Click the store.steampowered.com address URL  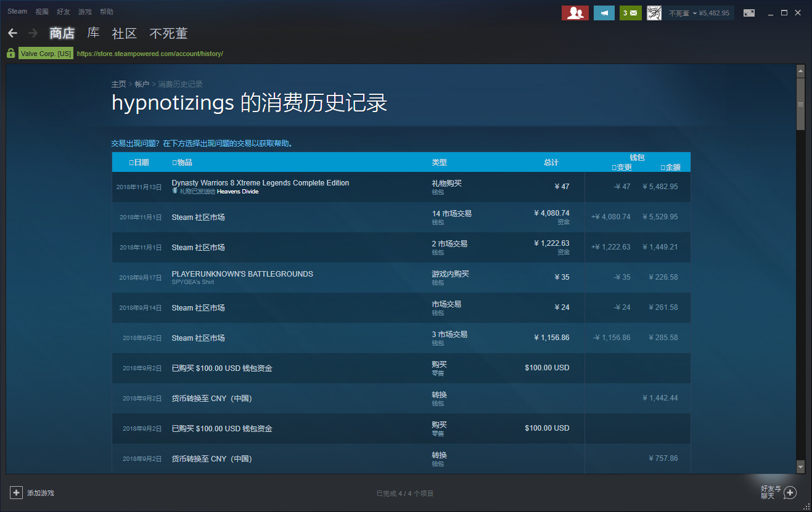150,54
